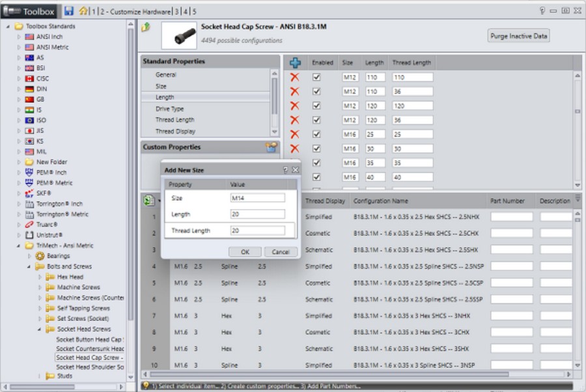Click the Add custom property icon
The height and width of the screenshot is (392, 586).
(x=272, y=147)
